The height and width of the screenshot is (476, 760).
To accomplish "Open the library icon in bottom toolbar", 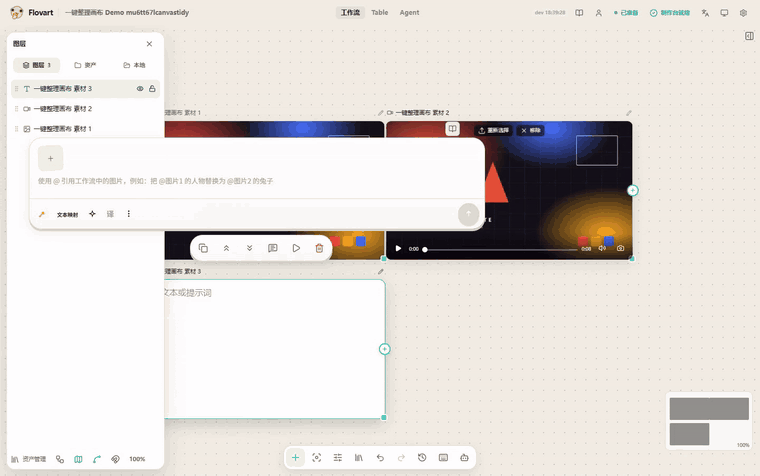I will (x=359, y=458).
